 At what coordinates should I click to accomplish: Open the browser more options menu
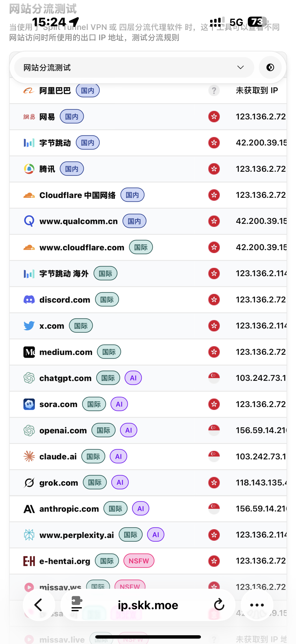[257, 605]
